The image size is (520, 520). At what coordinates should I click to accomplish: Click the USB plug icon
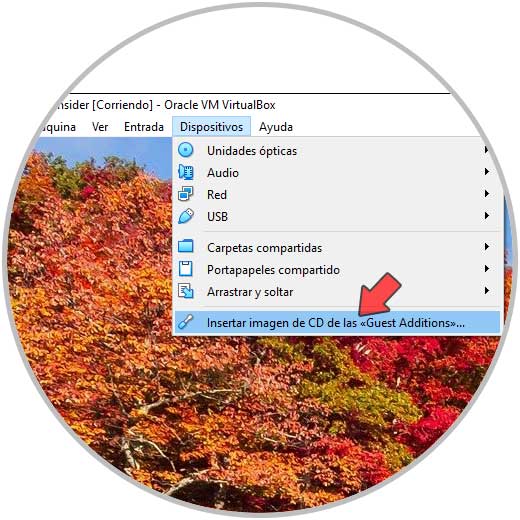click(186, 216)
